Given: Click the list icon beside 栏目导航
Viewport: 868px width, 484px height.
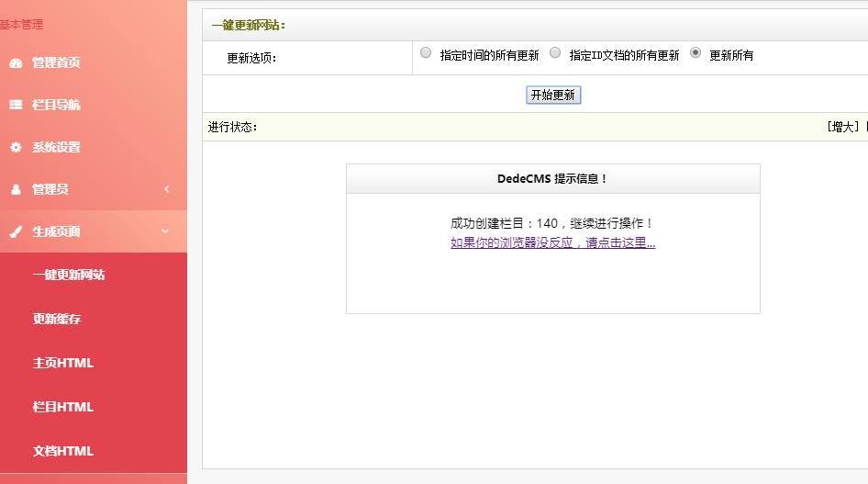Looking at the screenshot, I should [16, 105].
